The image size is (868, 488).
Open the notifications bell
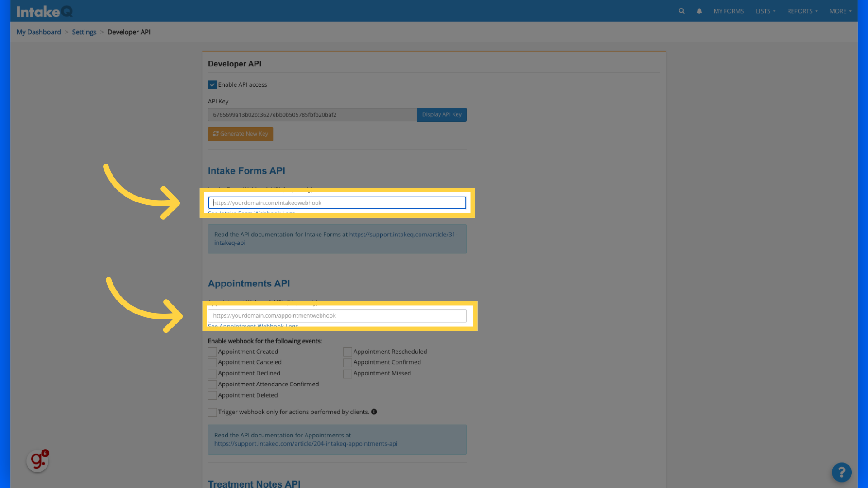click(699, 11)
